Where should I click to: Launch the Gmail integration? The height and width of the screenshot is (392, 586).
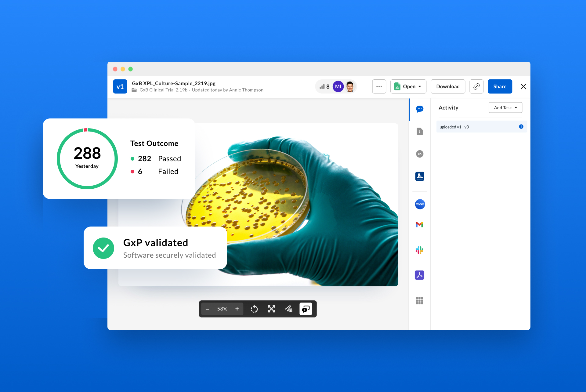pos(419,225)
